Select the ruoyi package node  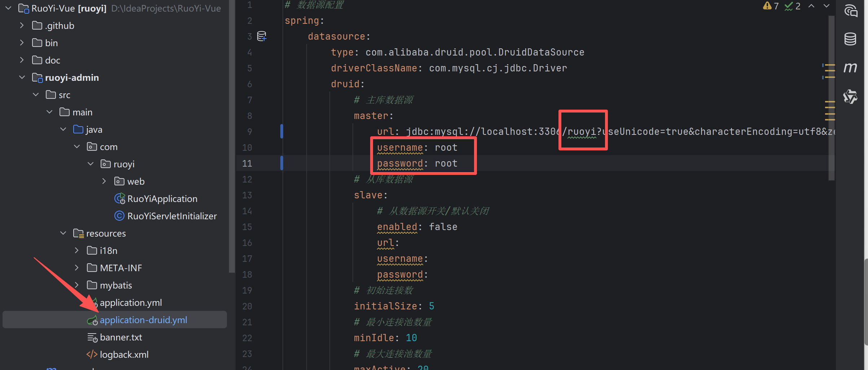124,164
